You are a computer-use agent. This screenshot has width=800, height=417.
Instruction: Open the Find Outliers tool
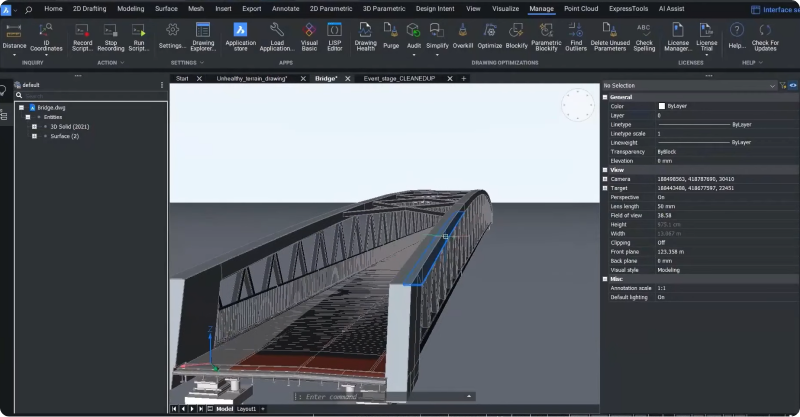click(x=577, y=31)
